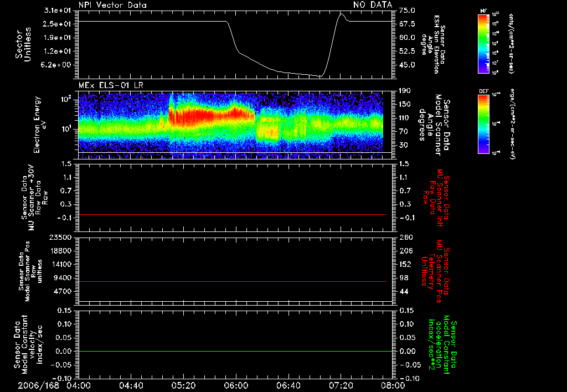567x392 pixels.
Task: Click the 04:00 time axis label
Action: pyautogui.click(x=79, y=385)
